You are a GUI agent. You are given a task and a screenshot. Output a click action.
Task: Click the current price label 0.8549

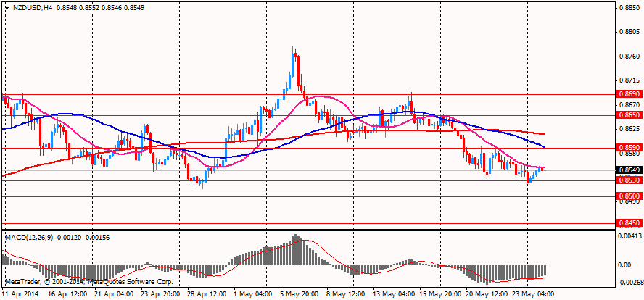click(x=629, y=170)
